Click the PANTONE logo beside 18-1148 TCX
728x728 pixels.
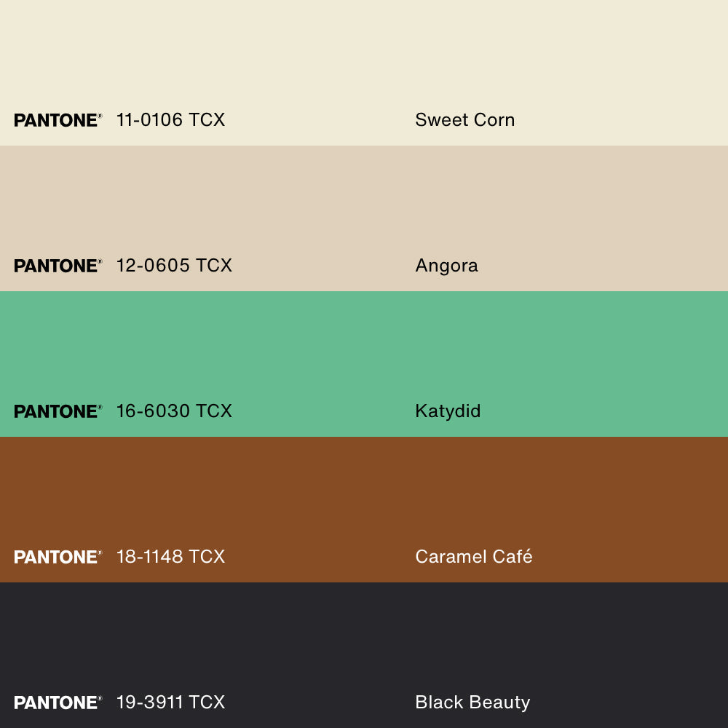click(x=58, y=557)
